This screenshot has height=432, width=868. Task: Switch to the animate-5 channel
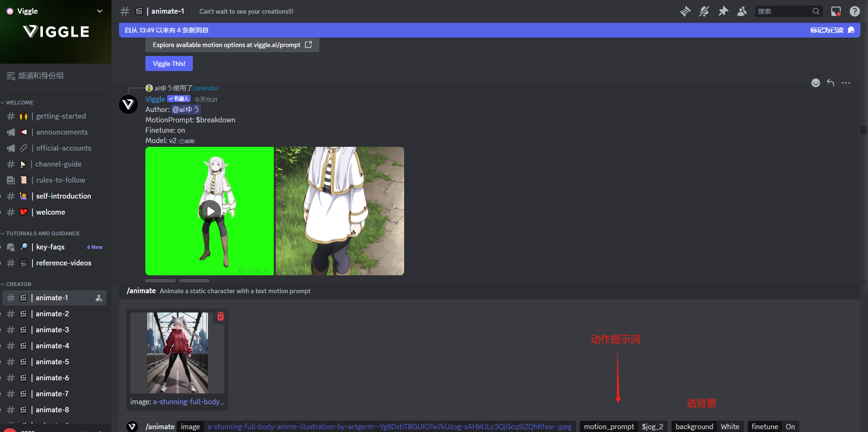55,362
